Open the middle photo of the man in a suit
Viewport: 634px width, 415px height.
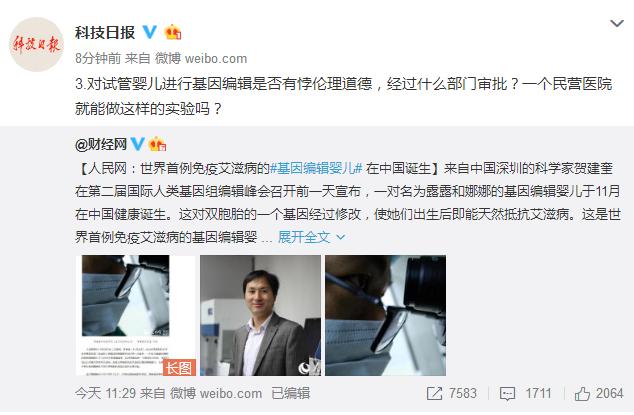(260, 315)
